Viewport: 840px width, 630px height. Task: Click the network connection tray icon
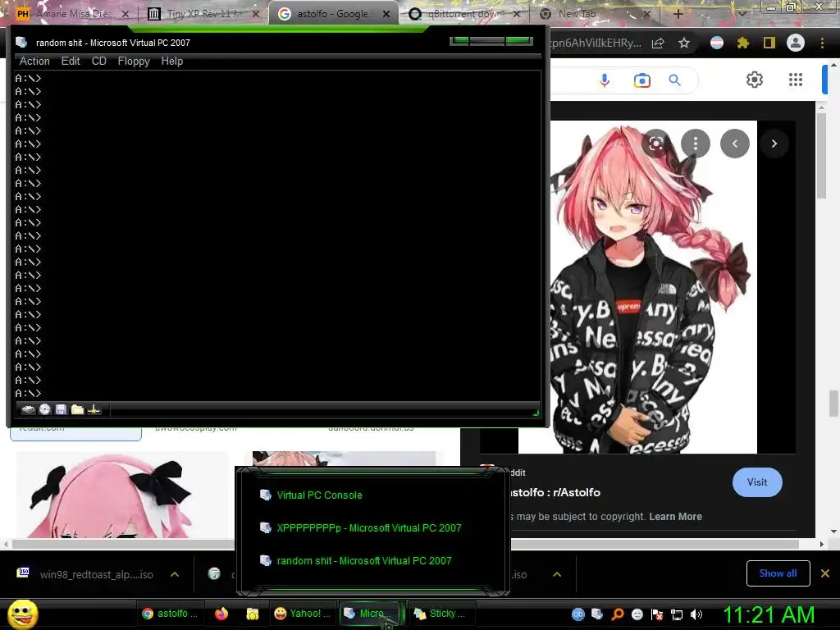point(677,614)
